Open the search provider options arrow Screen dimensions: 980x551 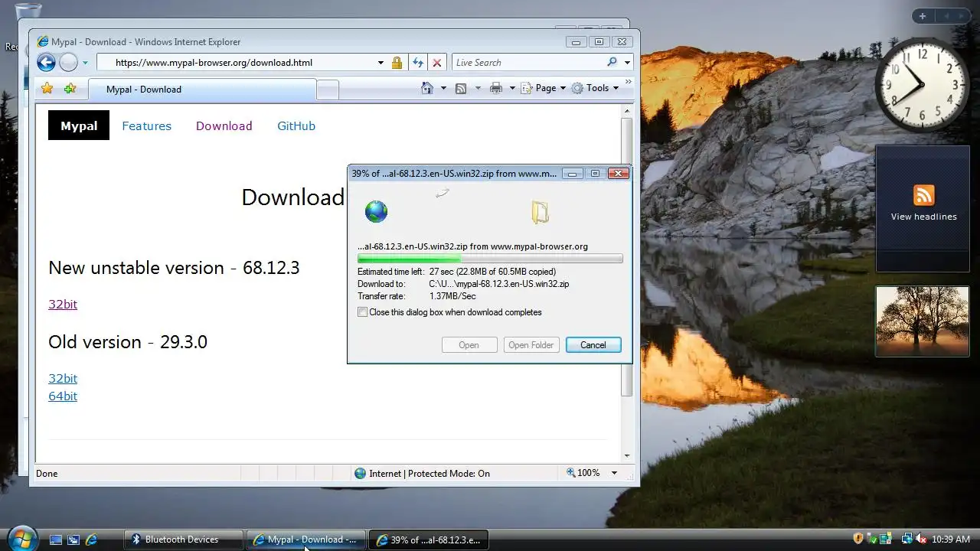(x=627, y=63)
